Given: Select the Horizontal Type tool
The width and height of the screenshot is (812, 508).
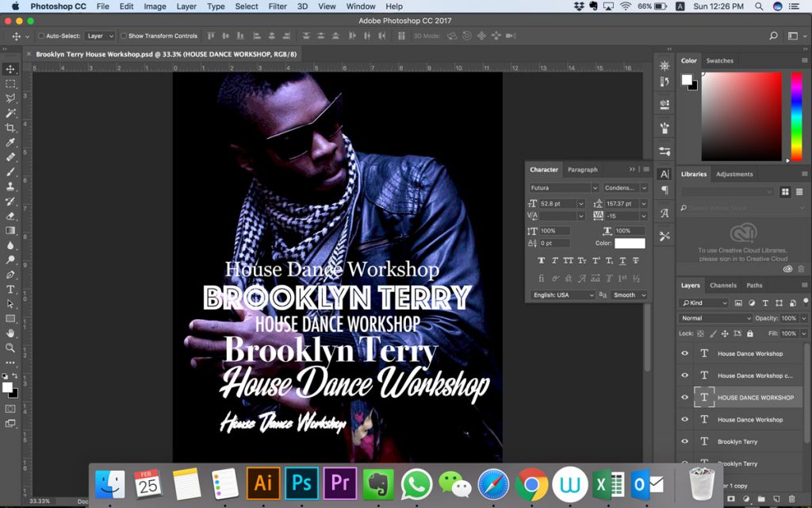Looking at the screenshot, I should [x=10, y=289].
